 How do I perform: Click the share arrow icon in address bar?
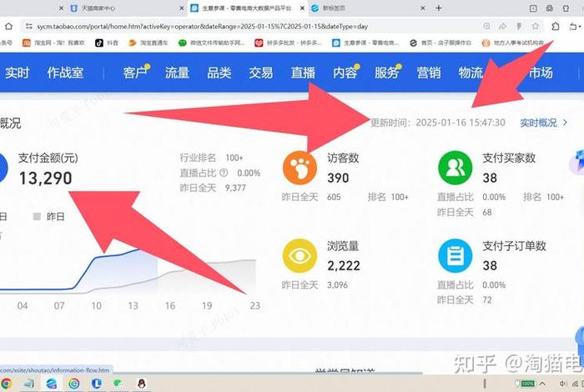pyautogui.click(x=502, y=26)
